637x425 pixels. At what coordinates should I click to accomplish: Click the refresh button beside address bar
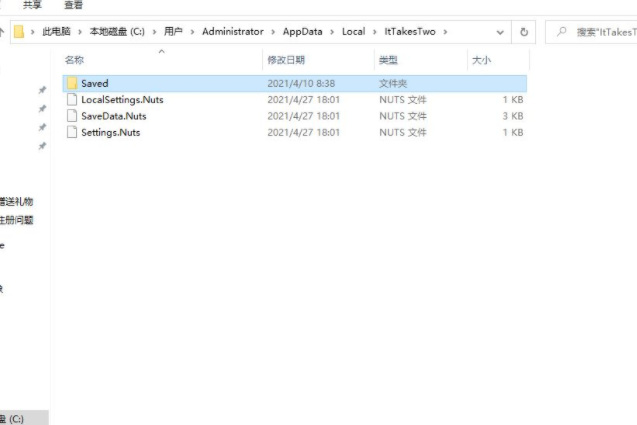point(526,32)
